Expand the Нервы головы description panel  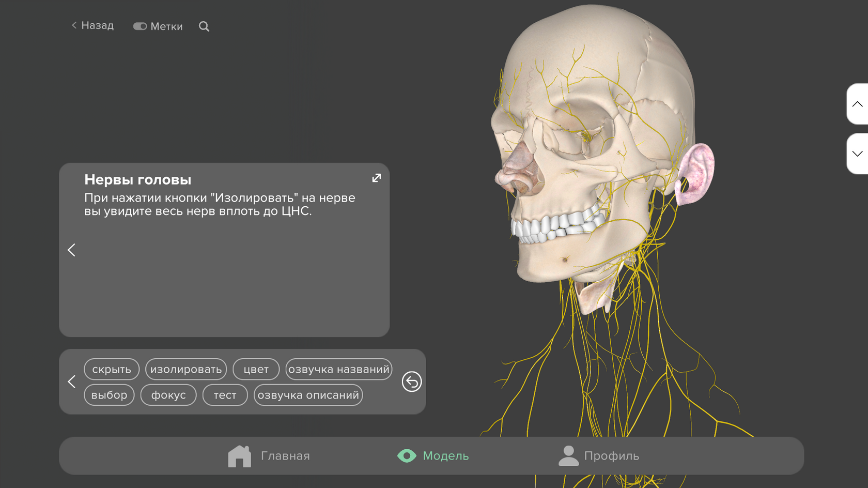377,178
